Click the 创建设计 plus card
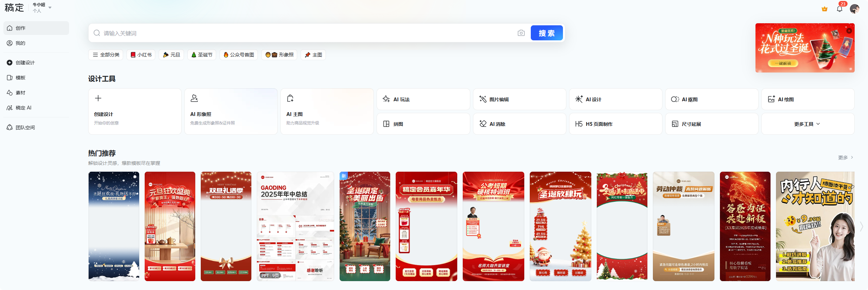 135,111
